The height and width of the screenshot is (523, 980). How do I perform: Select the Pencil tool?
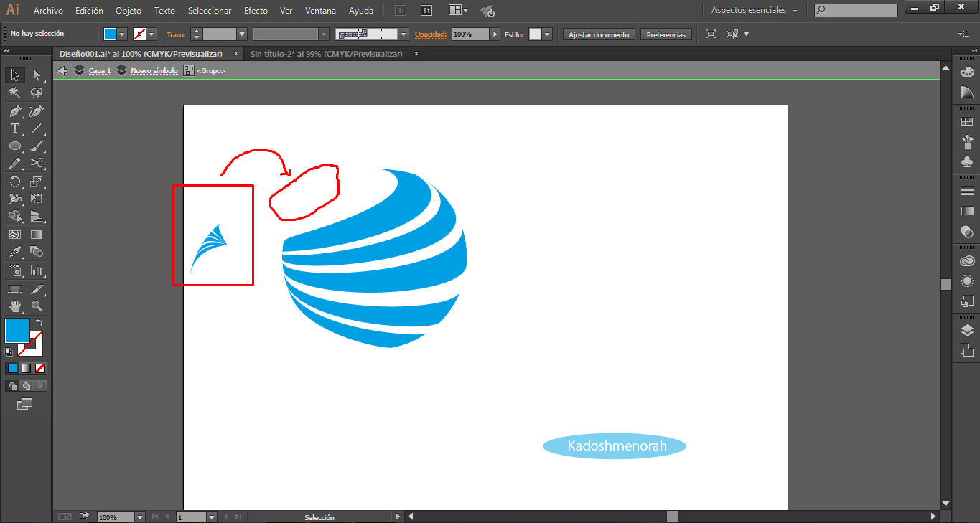(x=14, y=164)
